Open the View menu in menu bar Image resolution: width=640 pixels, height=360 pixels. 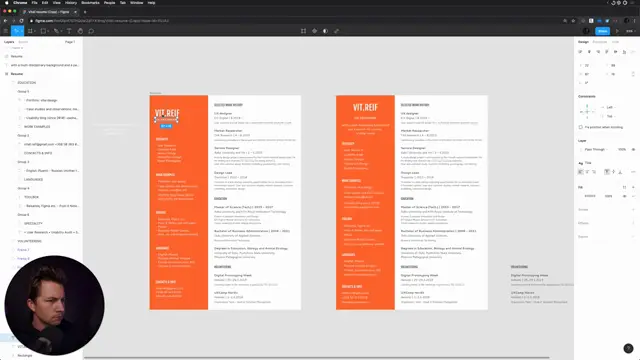pyautogui.click(x=56, y=3)
